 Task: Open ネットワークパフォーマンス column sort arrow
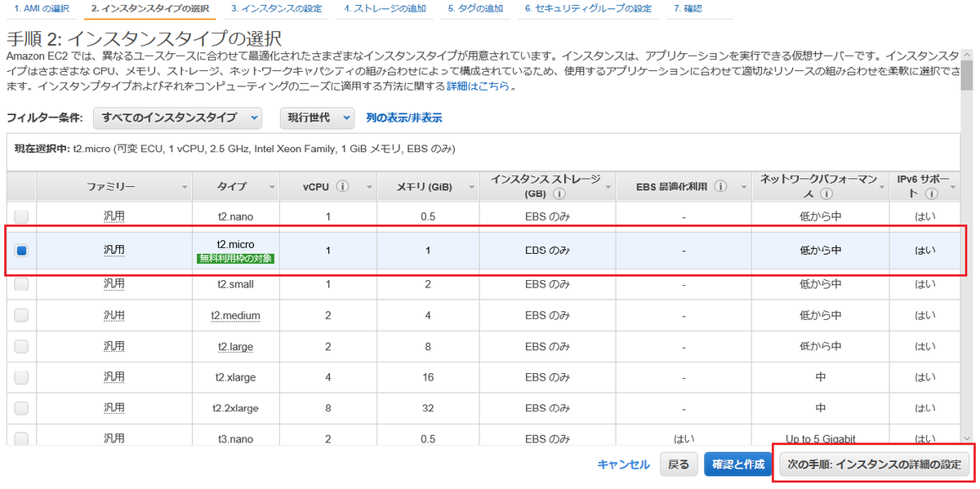pyautogui.click(x=880, y=187)
